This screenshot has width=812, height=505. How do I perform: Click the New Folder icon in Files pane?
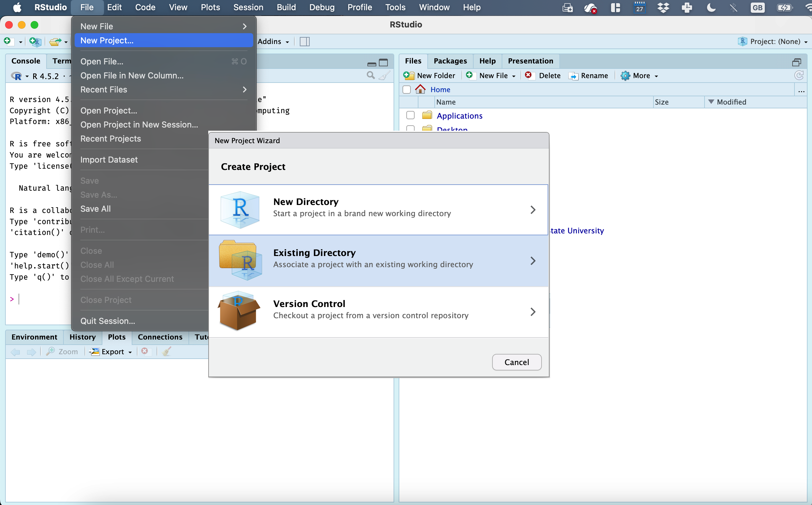(x=409, y=76)
